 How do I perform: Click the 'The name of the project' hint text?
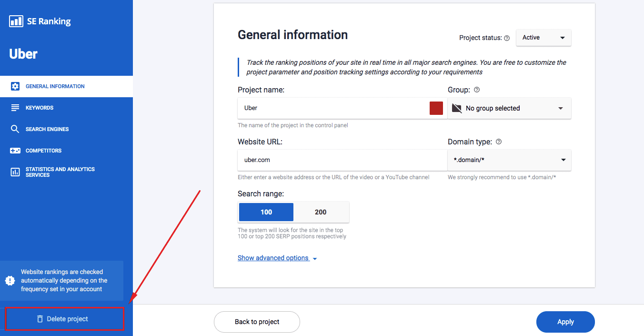coord(293,125)
